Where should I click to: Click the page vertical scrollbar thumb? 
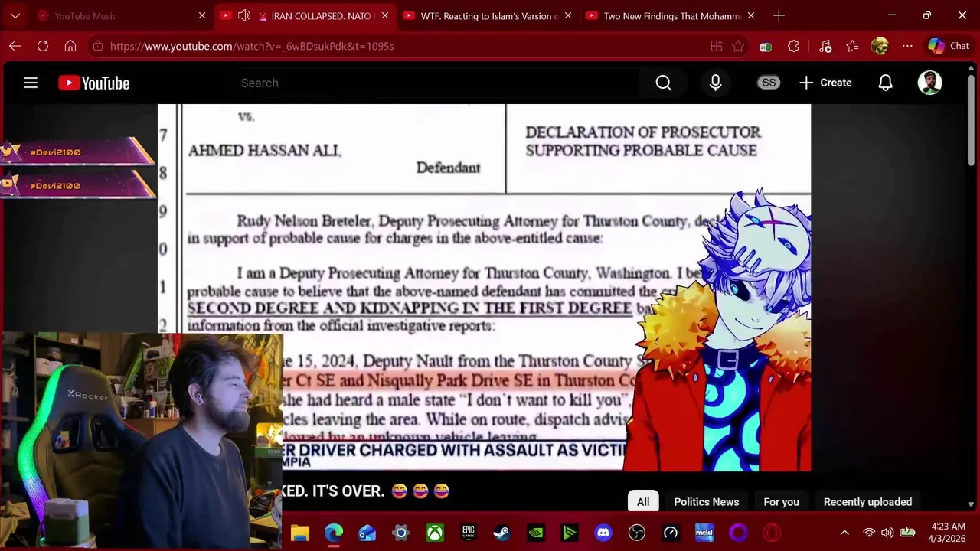click(971, 120)
